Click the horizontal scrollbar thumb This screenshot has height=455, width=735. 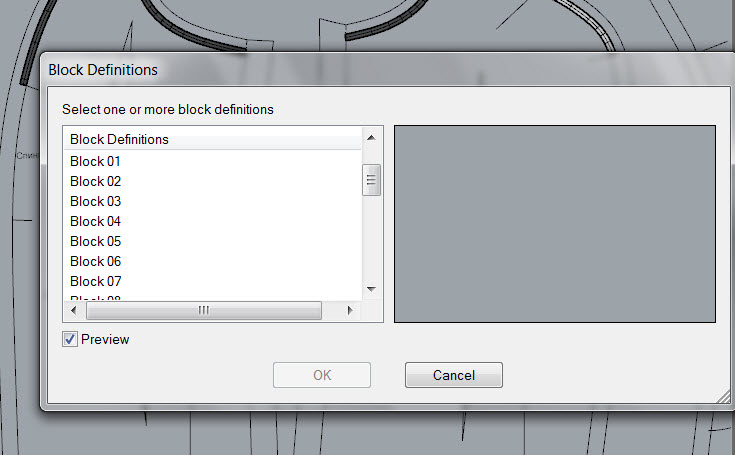pos(204,310)
